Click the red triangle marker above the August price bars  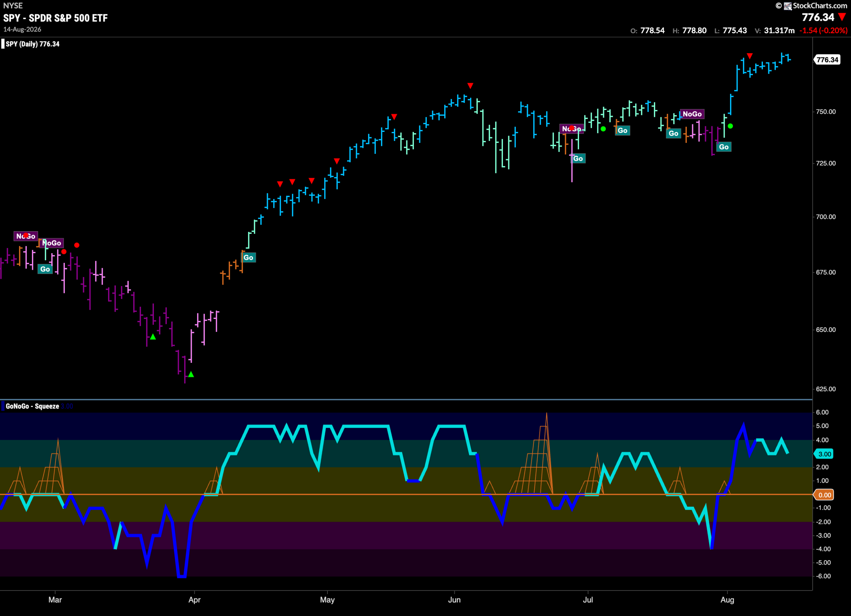(x=749, y=56)
